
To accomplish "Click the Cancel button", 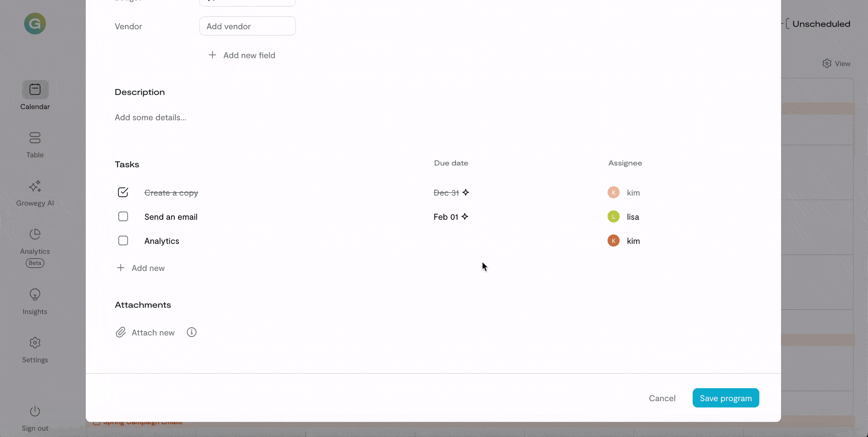I will pyautogui.click(x=662, y=398).
